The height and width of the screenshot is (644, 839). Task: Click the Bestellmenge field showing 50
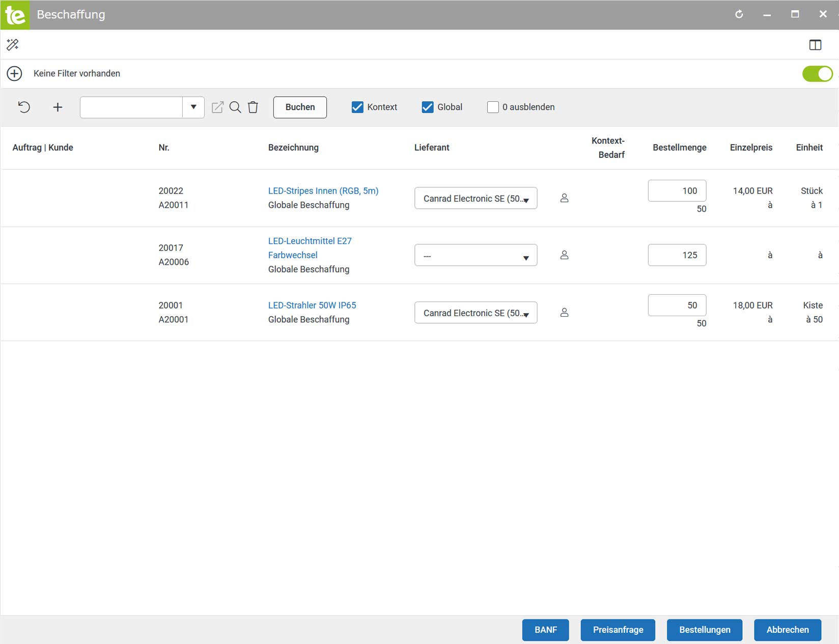(677, 305)
